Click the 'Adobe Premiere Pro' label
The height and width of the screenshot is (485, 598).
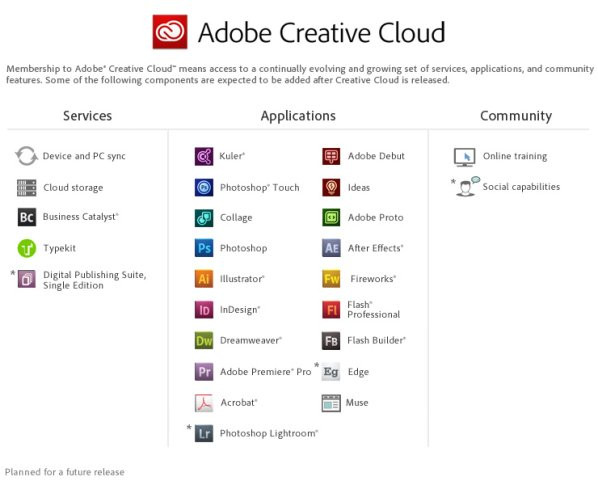coord(266,372)
